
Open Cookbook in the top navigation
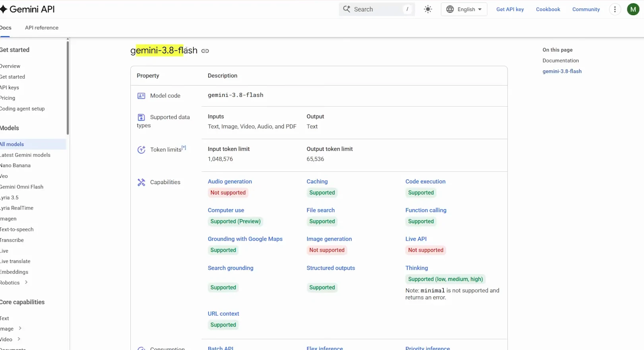pos(548,9)
